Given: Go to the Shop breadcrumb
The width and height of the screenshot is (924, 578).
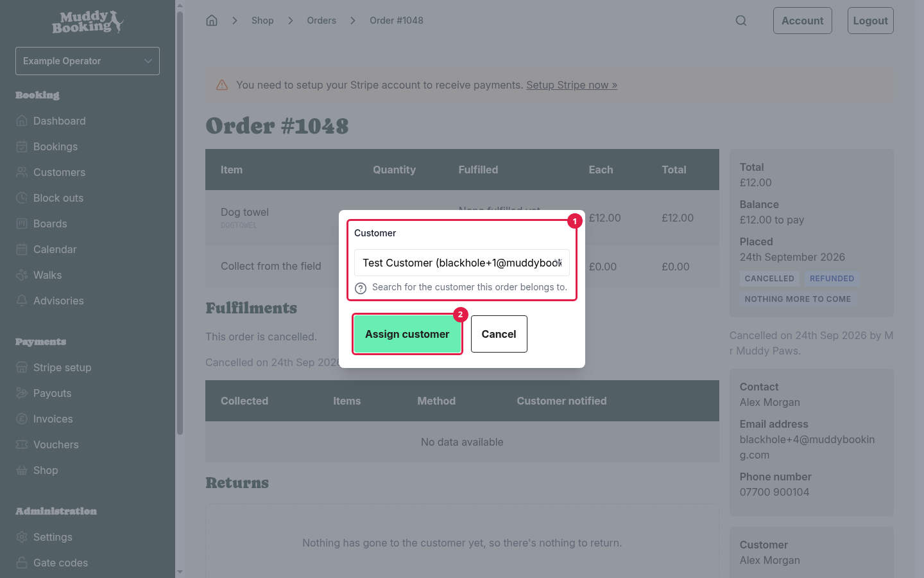Looking at the screenshot, I should tap(262, 21).
